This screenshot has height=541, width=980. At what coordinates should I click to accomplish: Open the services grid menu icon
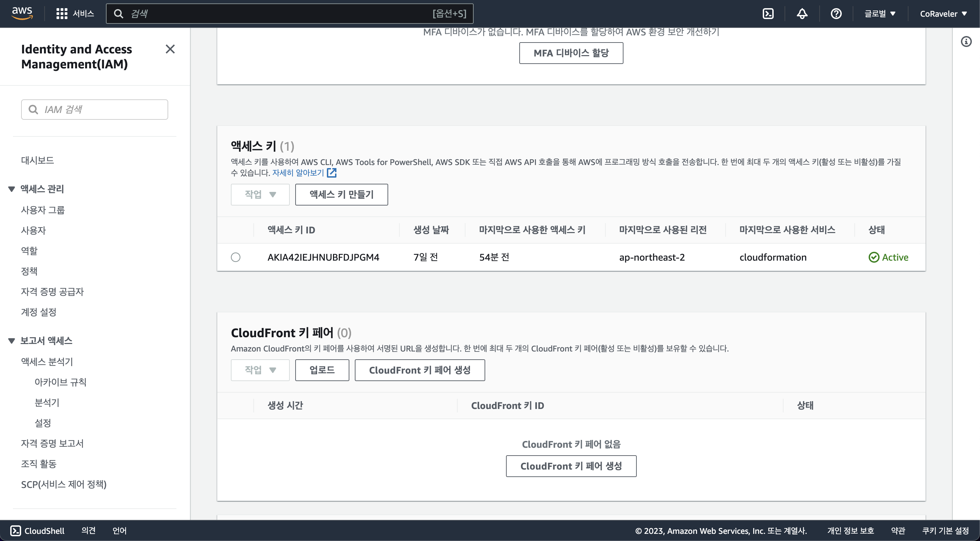coord(62,14)
